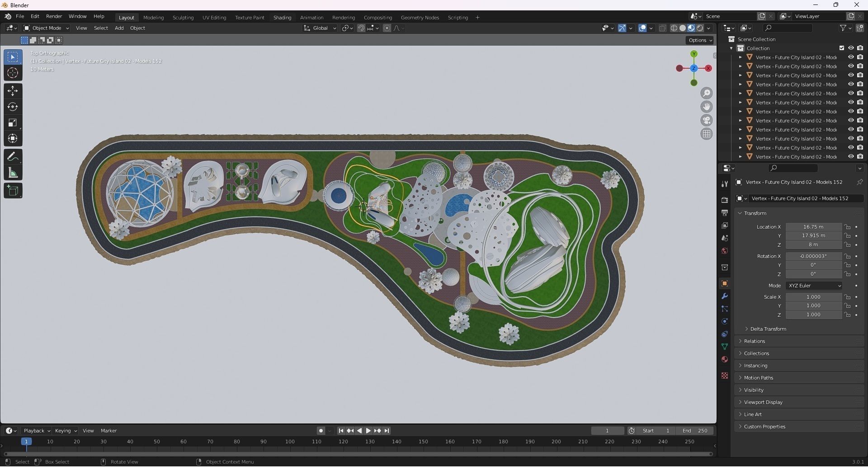Open the outliner filter funnel
Screen dimensions: 868x470
(845, 28)
